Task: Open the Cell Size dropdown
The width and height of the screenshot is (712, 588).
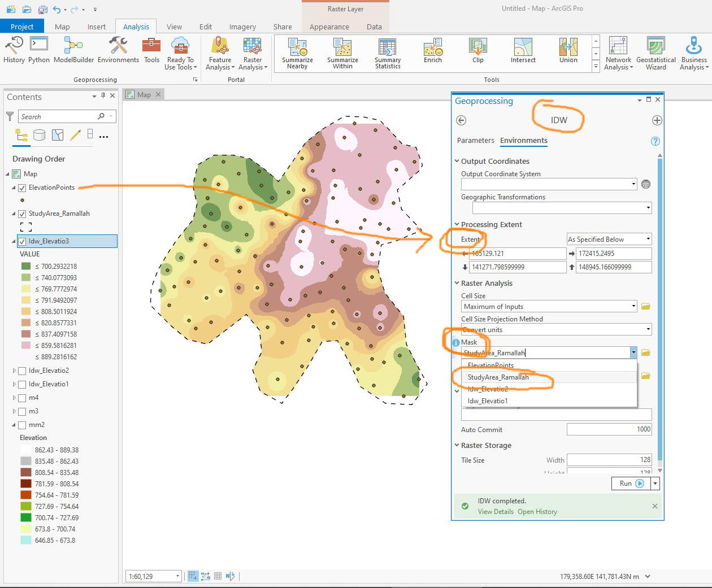Action: coord(633,307)
